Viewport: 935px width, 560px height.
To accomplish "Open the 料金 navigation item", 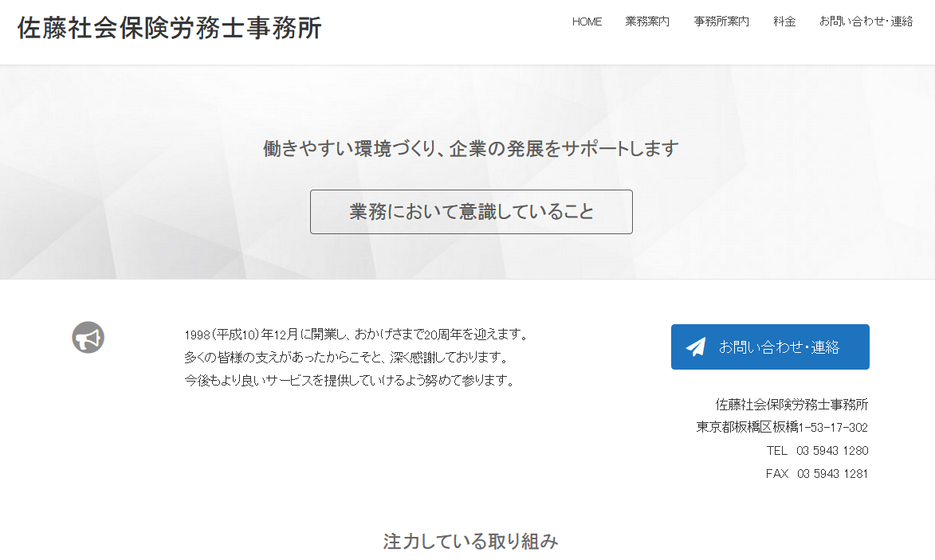I will pos(785,22).
